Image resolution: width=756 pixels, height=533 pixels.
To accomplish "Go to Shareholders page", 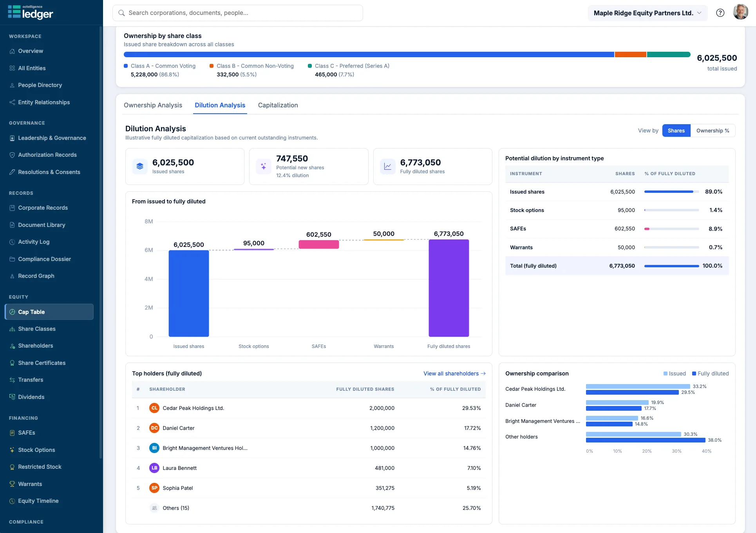I will [49, 346].
